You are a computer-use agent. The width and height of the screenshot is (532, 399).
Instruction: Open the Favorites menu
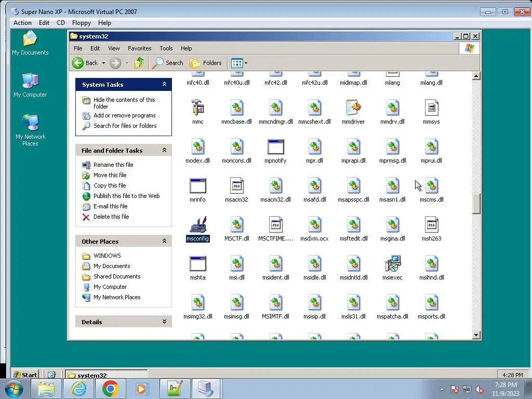139,48
